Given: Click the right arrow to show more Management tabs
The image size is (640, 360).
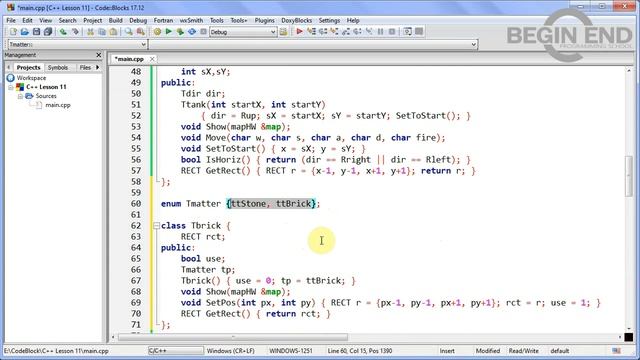Looking at the screenshot, I should pos(98,67).
